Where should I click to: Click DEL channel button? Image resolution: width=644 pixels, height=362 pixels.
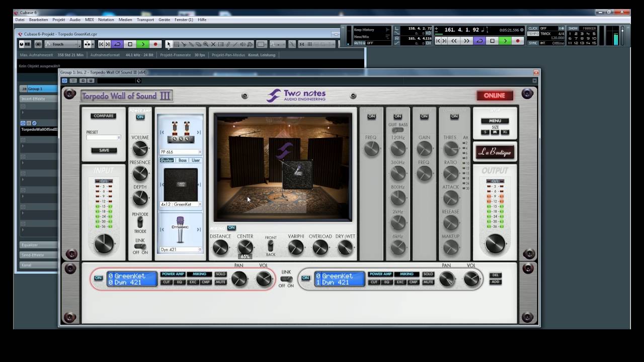[496, 275]
